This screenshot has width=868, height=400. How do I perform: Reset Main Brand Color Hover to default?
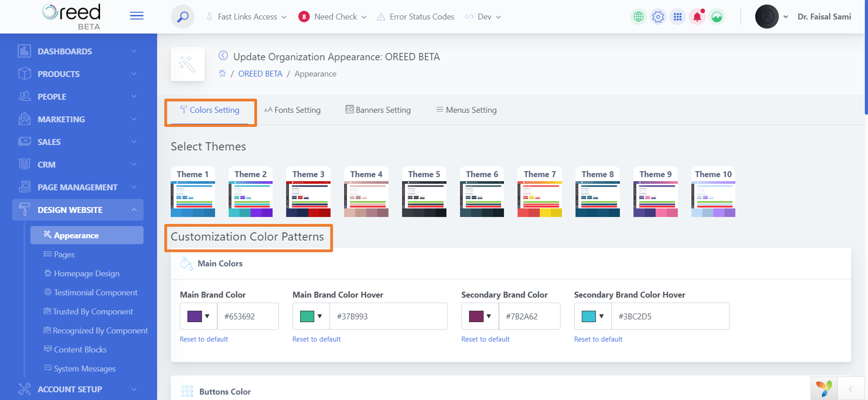tap(316, 339)
